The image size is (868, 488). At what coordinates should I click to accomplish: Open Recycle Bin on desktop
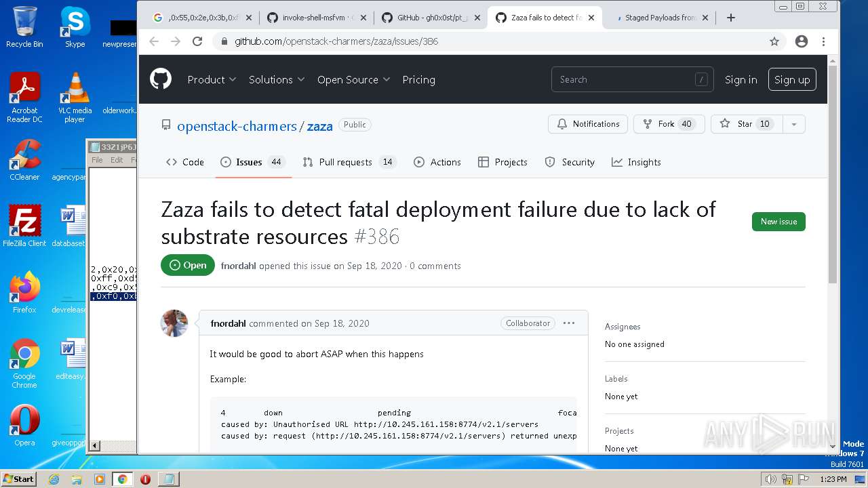pyautogui.click(x=24, y=27)
